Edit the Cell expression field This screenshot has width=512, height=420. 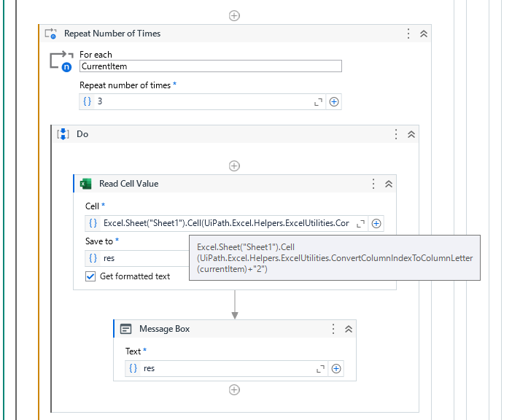pyautogui.click(x=227, y=223)
